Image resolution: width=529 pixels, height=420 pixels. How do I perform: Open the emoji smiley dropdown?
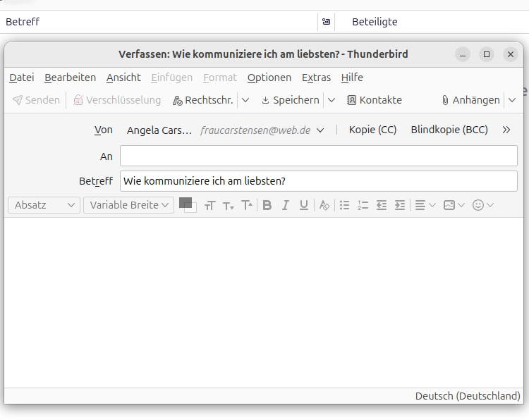[x=483, y=205]
